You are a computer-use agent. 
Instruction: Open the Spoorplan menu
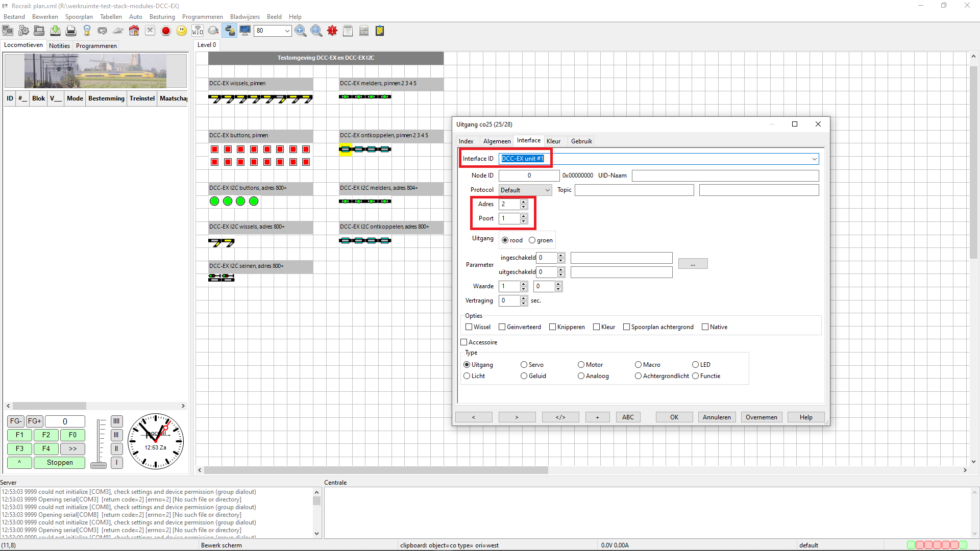[x=79, y=17]
